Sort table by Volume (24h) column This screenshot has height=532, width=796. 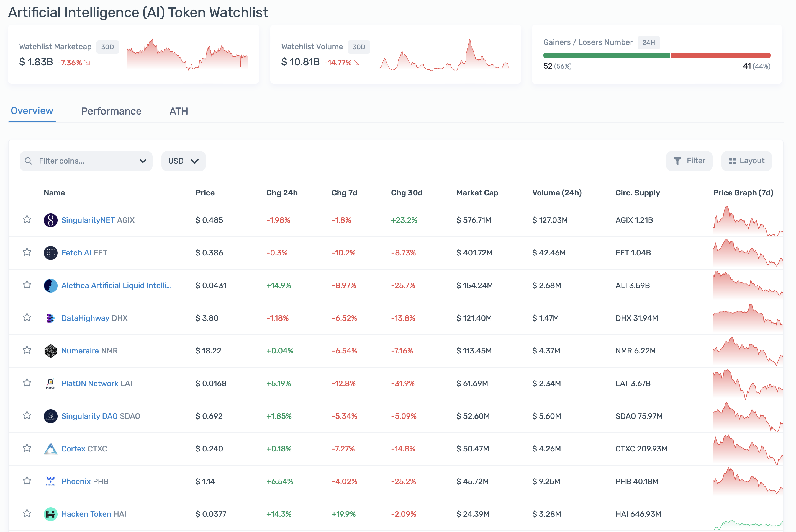[557, 193]
